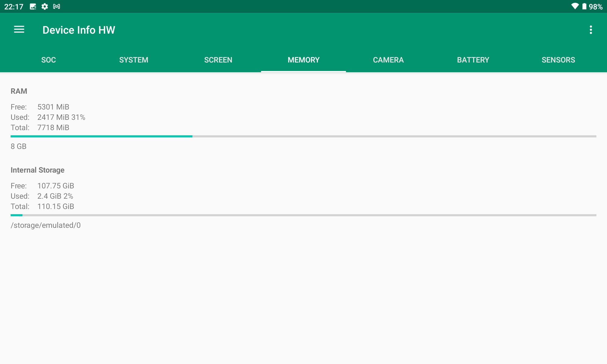Image resolution: width=607 pixels, height=364 pixels.
Task: Open the SCREEN tab
Action: coord(218,60)
